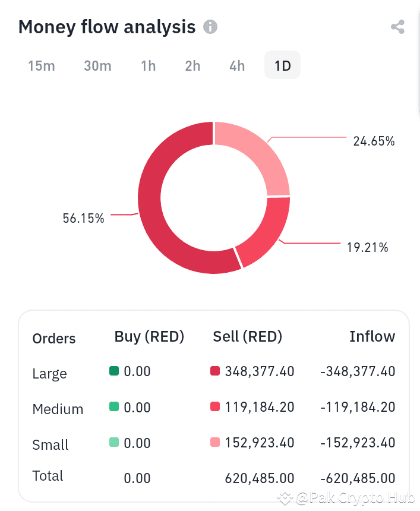Click the info icon beside Money flow analysis
The image size is (420, 511).
[x=210, y=27]
